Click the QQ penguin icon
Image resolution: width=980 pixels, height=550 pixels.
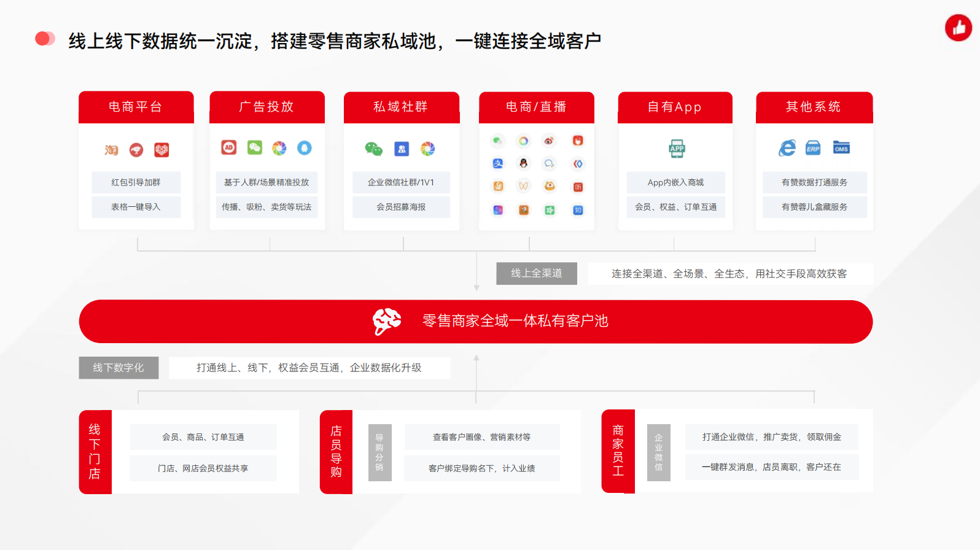click(x=524, y=164)
